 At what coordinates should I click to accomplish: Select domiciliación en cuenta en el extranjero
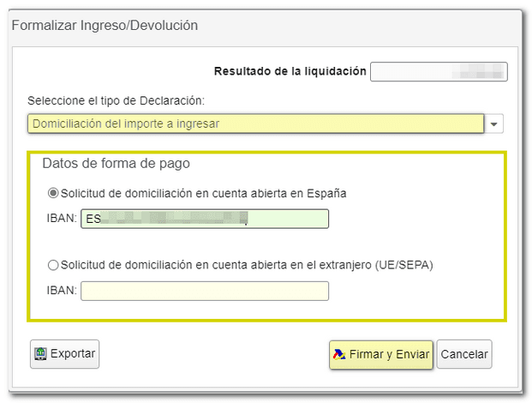[53, 265]
